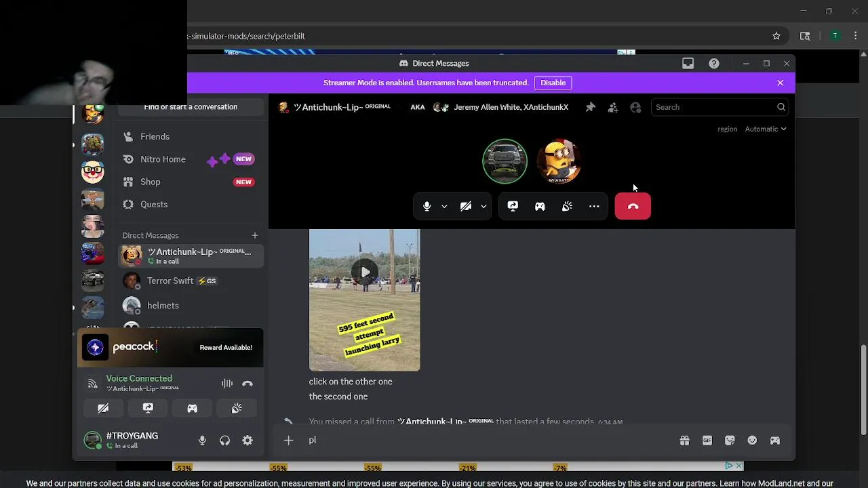Open microphone input options arrow in call

click(x=444, y=207)
